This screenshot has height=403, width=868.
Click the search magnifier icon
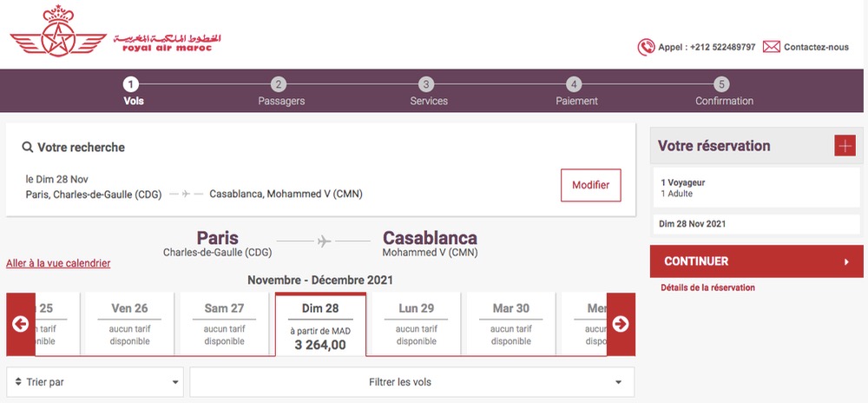[x=28, y=148]
